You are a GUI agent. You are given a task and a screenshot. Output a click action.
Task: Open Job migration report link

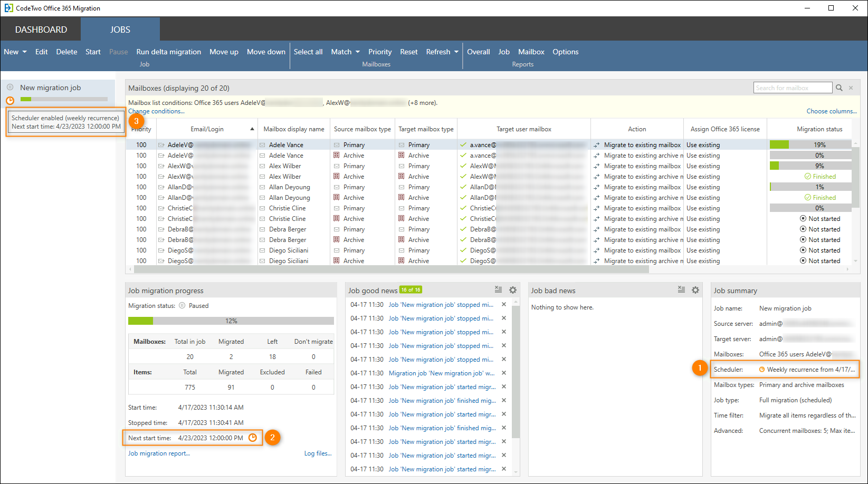(159, 453)
